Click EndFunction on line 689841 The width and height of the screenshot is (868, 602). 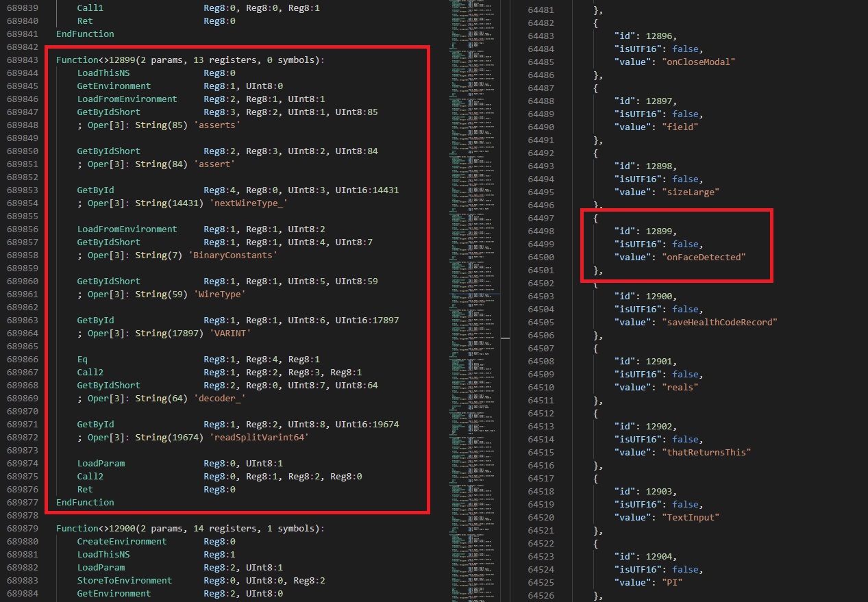point(85,34)
